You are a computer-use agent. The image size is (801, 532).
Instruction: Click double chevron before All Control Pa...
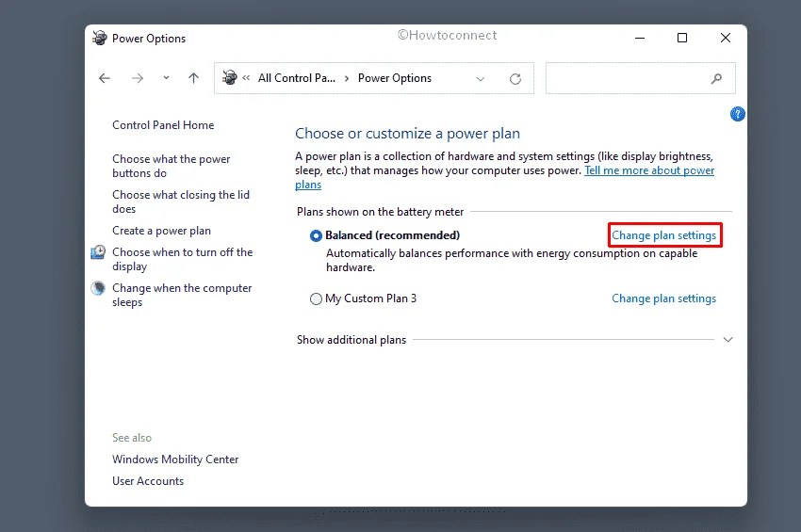pos(246,78)
